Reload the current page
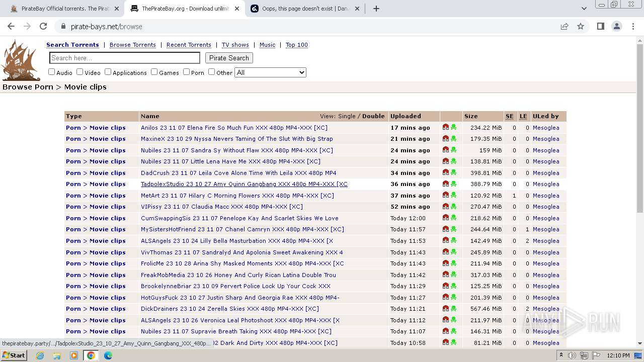 click(x=43, y=27)
